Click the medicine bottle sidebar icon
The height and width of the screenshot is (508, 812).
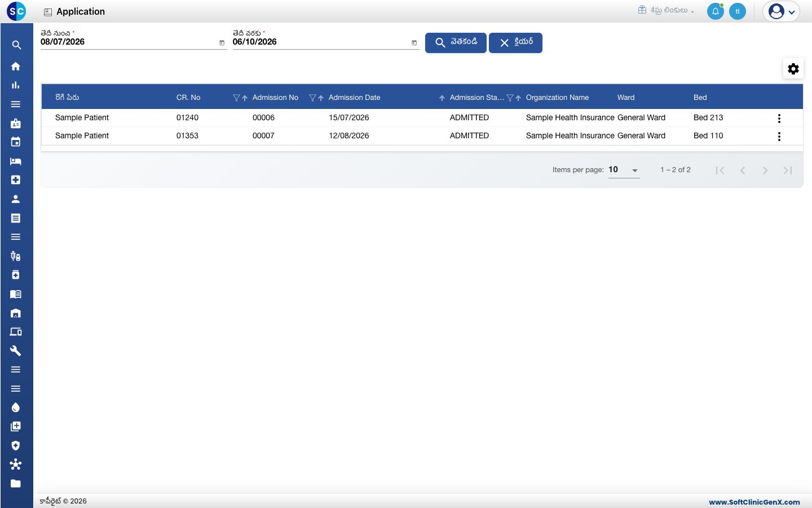coord(16,275)
